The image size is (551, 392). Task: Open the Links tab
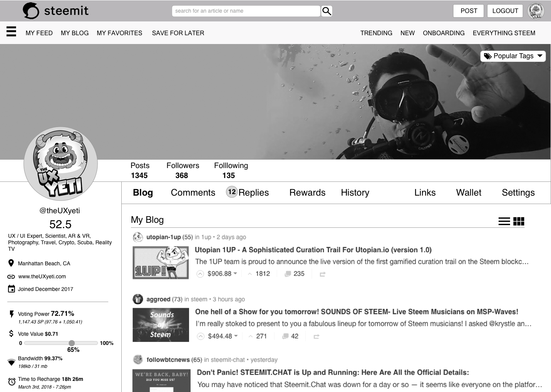pyautogui.click(x=425, y=193)
